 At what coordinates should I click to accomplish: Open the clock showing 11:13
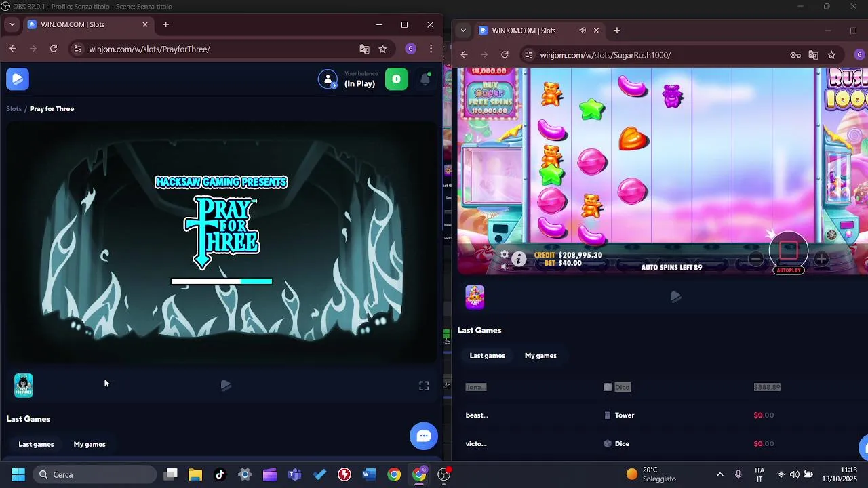coord(840,474)
